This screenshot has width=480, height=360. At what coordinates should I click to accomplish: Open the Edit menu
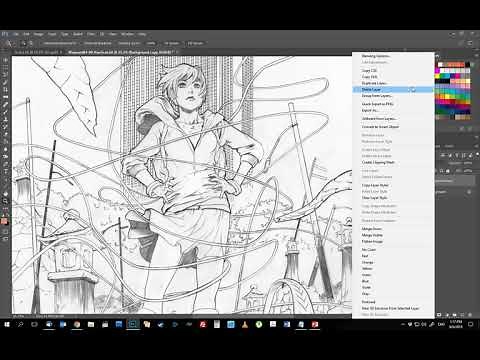pyautogui.click(x=26, y=34)
